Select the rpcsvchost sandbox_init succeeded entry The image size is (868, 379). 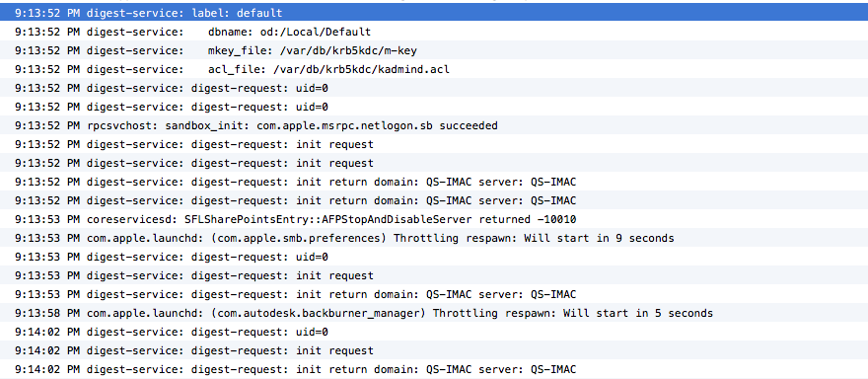pyautogui.click(x=434, y=125)
